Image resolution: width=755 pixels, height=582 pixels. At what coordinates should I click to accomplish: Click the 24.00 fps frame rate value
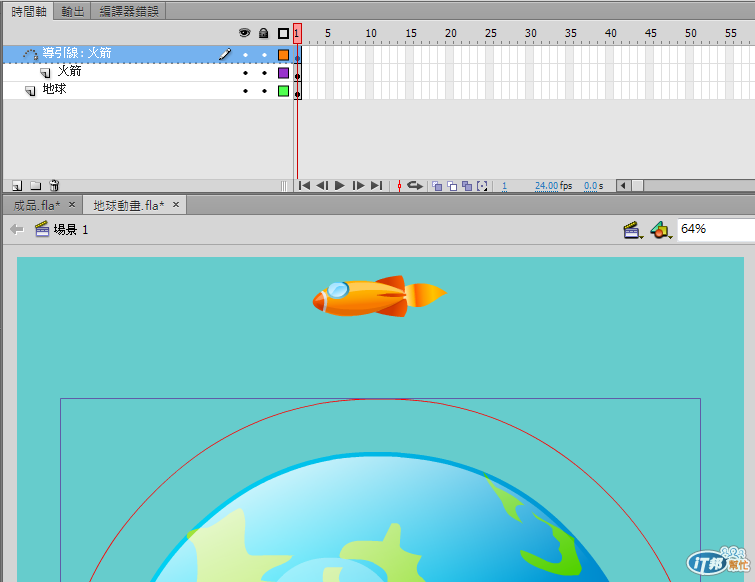coord(547,186)
